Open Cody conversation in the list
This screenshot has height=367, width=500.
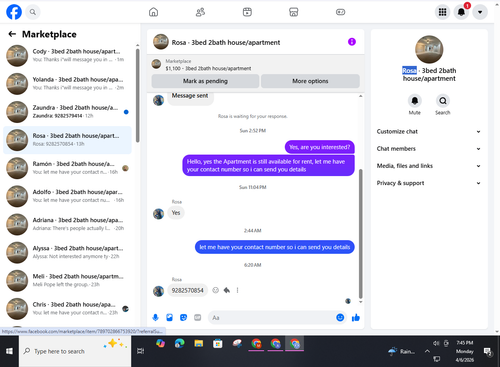click(x=68, y=56)
